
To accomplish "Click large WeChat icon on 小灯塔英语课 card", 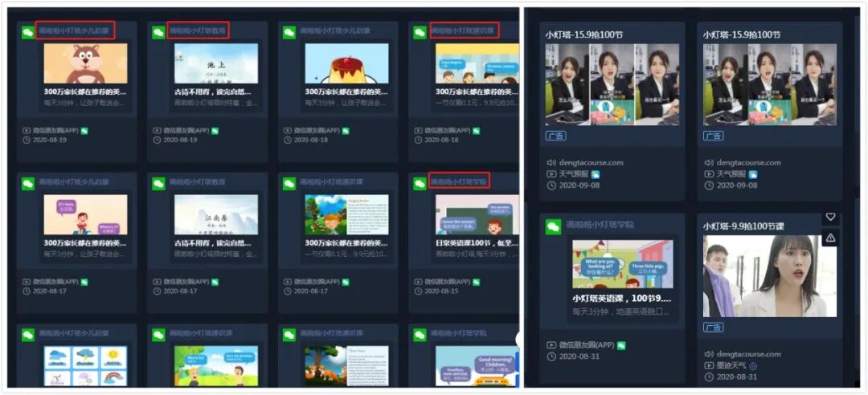I will point(553,227).
